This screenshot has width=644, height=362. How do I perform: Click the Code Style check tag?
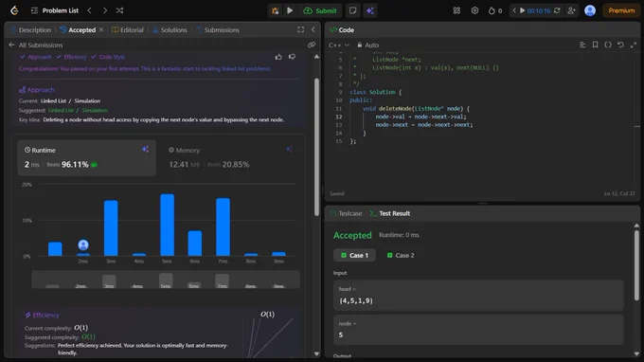(108, 57)
